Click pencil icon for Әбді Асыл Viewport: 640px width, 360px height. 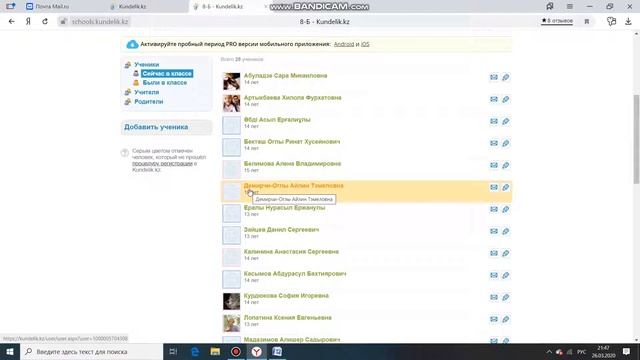[505, 121]
